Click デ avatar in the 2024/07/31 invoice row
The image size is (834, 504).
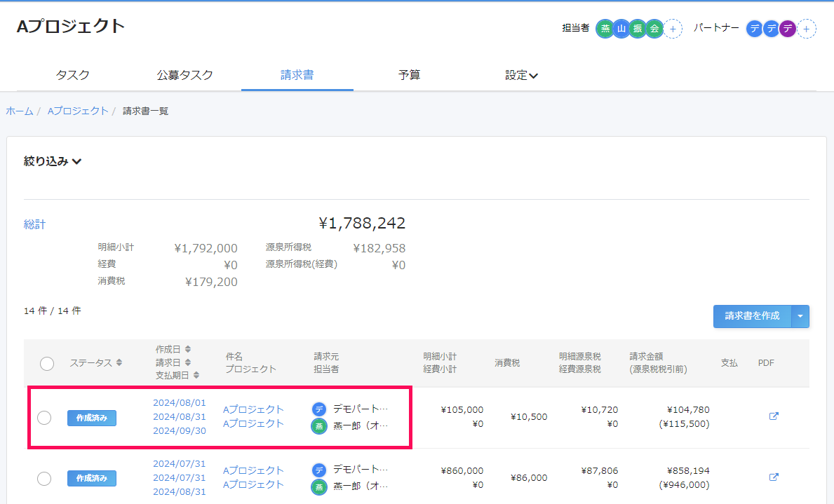coord(318,470)
